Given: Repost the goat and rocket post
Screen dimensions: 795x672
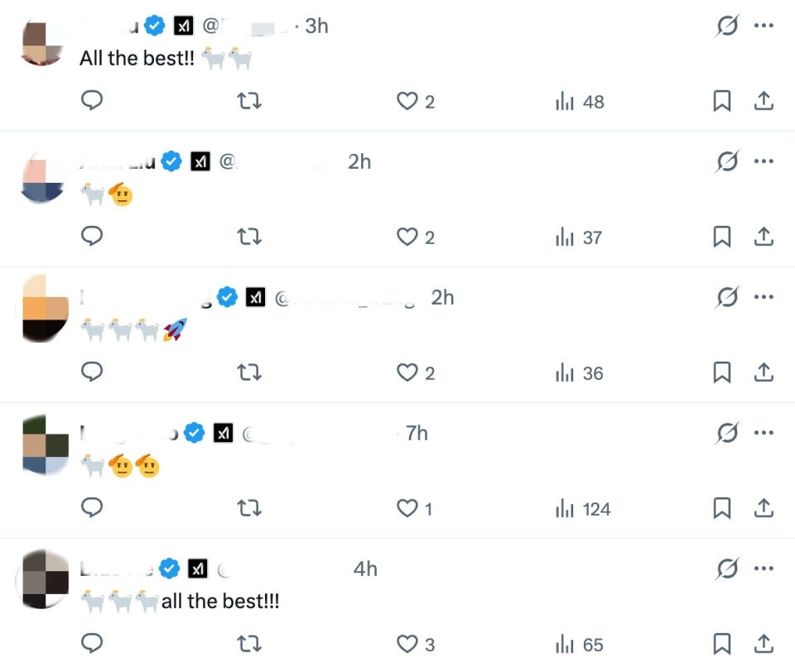Looking at the screenshot, I should [x=249, y=372].
